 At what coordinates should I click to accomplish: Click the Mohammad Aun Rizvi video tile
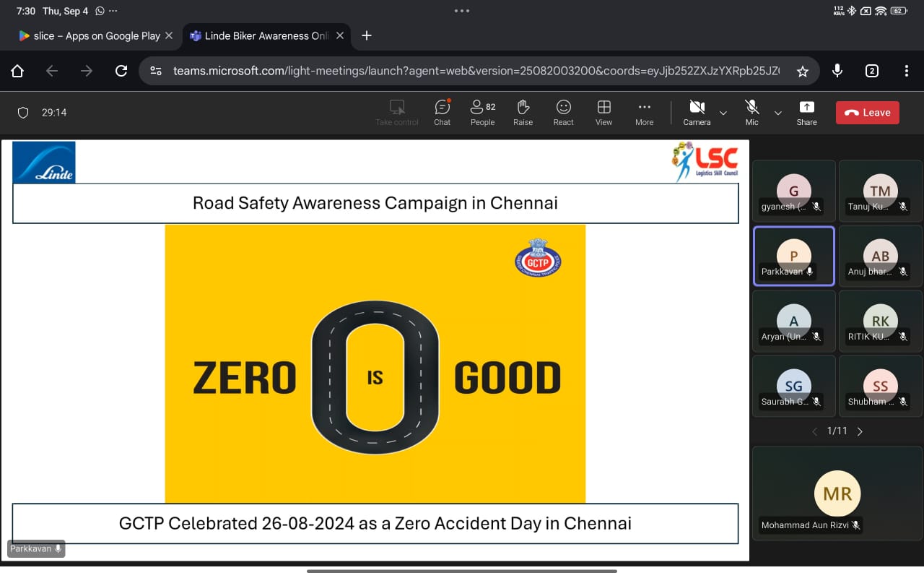(x=837, y=493)
